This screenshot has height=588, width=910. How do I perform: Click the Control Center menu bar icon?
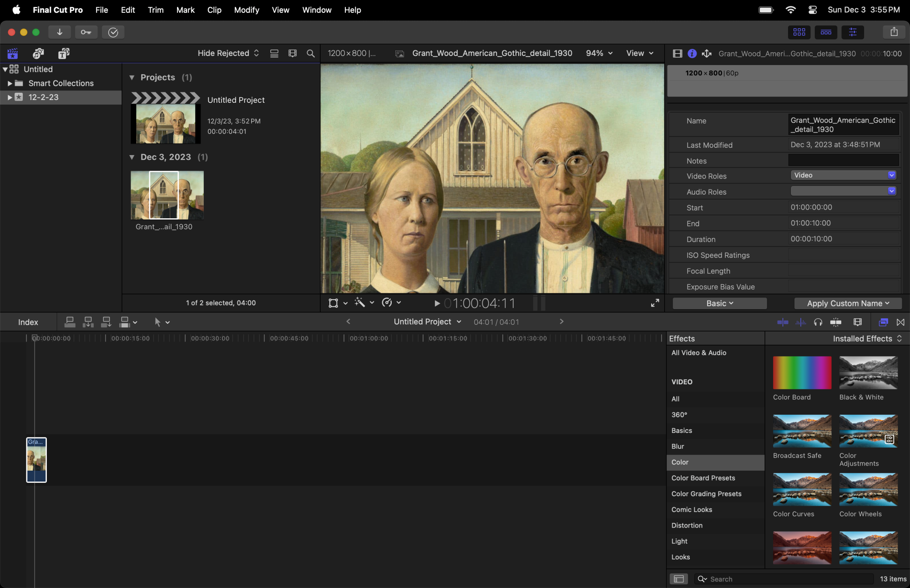click(x=813, y=10)
